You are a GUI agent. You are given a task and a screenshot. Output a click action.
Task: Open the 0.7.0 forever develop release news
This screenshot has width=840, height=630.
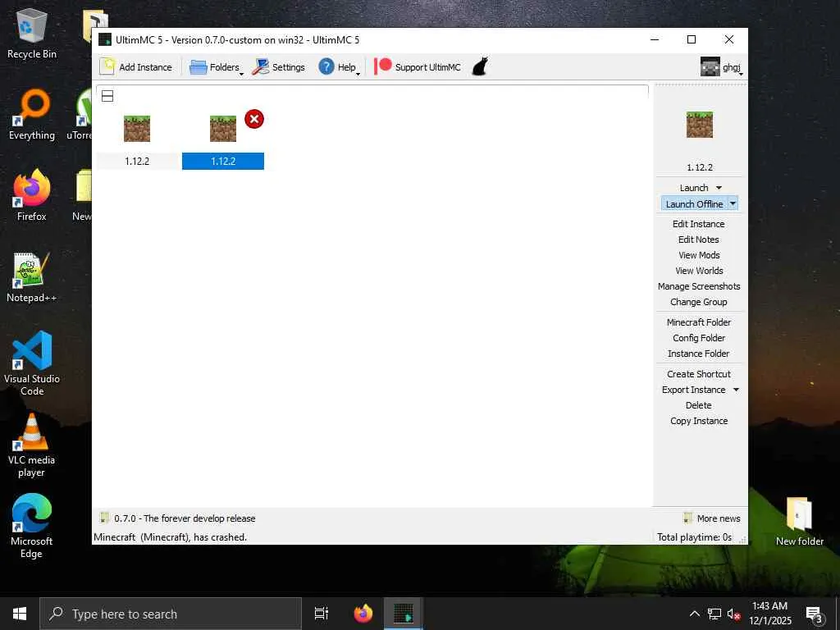pos(177,518)
